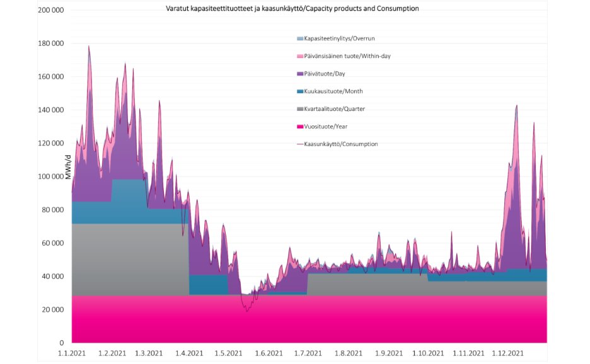Click the chart title text
The image size is (590, 364).
[292, 9]
